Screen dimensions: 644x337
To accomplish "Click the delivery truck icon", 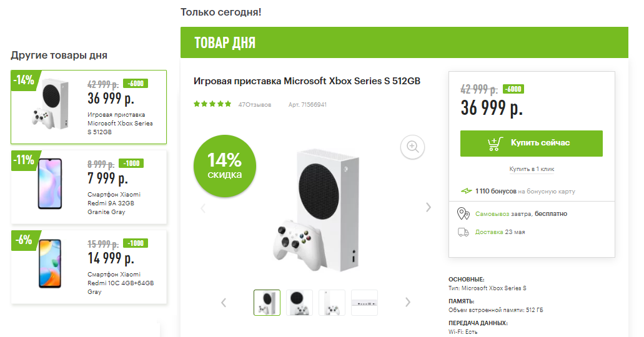I will [463, 232].
